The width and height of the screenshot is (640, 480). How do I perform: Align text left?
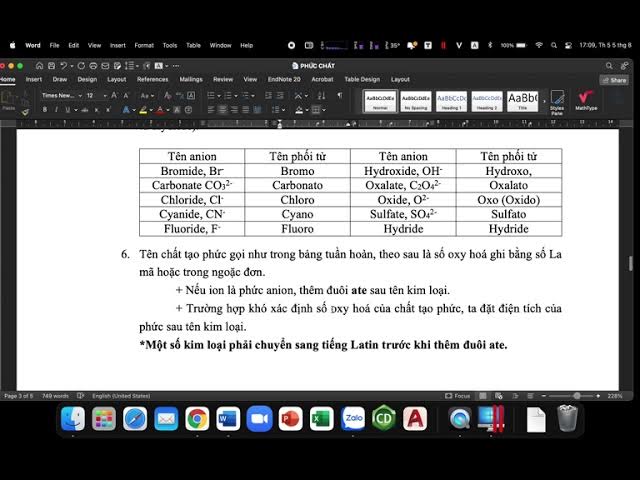click(x=211, y=110)
